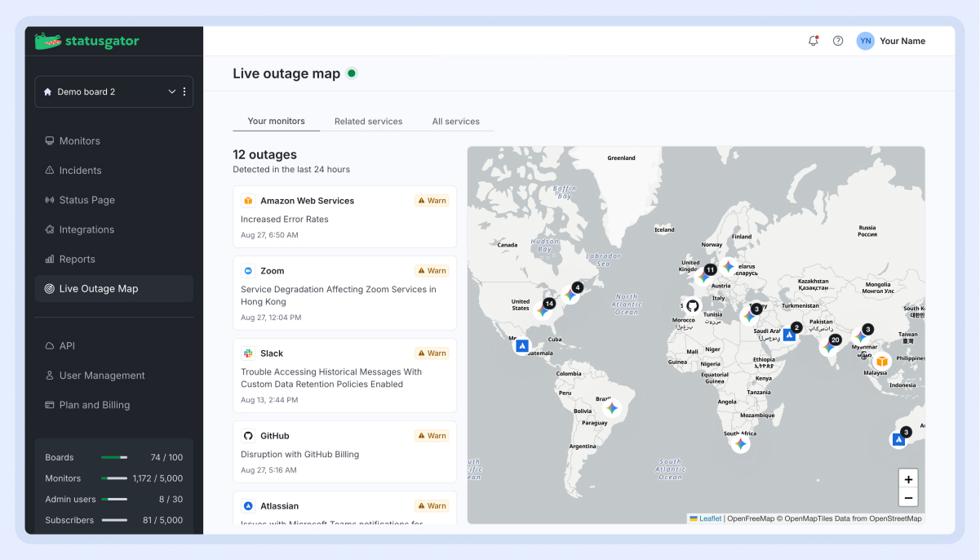Click the Your Name account label
980x560 pixels.
tap(902, 41)
